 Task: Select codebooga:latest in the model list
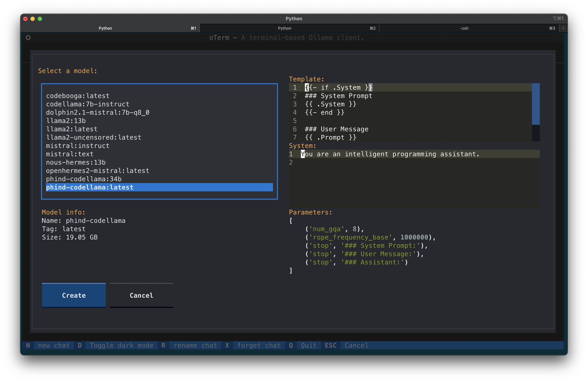(x=78, y=96)
